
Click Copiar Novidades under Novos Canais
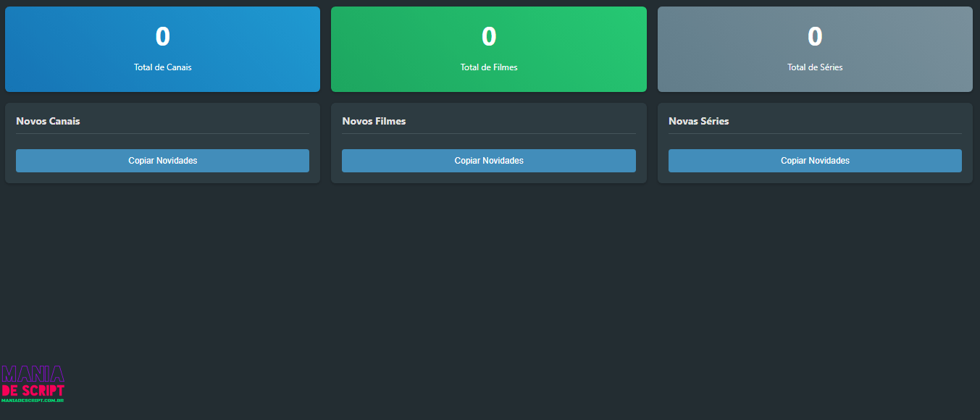[162, 161]
